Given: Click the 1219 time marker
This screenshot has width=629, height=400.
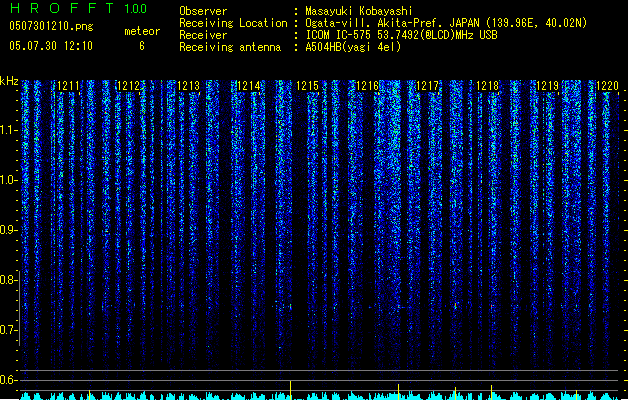Looking at the screenshot, I should point(548,86).
